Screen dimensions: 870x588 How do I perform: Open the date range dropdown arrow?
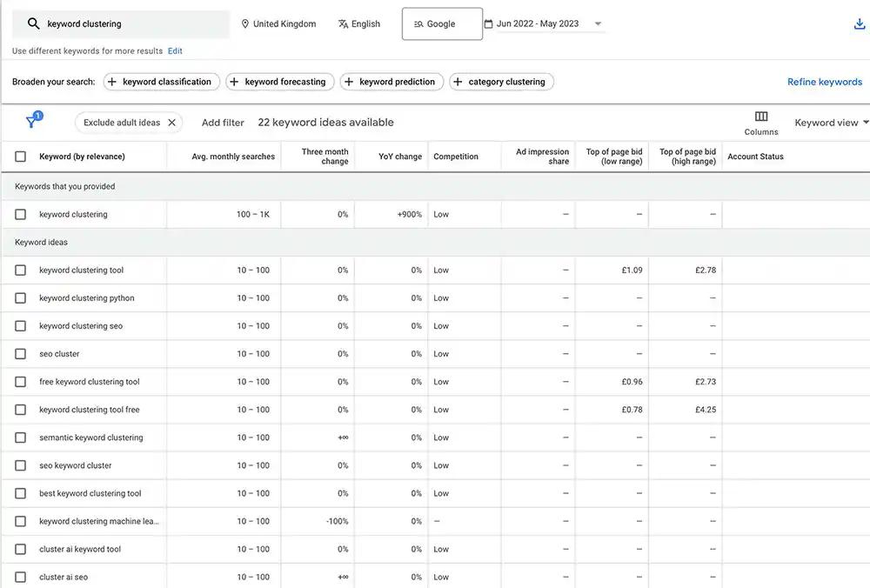(598, 23)
